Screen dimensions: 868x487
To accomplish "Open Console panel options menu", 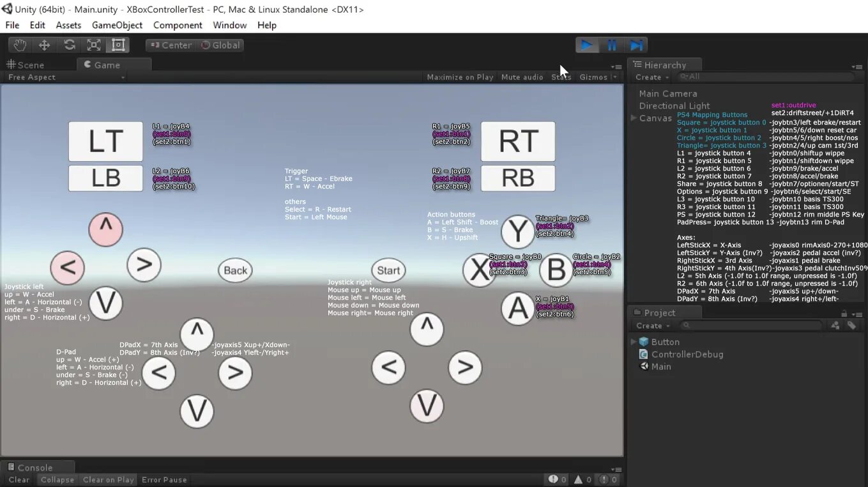I will (x=616, y=469).
